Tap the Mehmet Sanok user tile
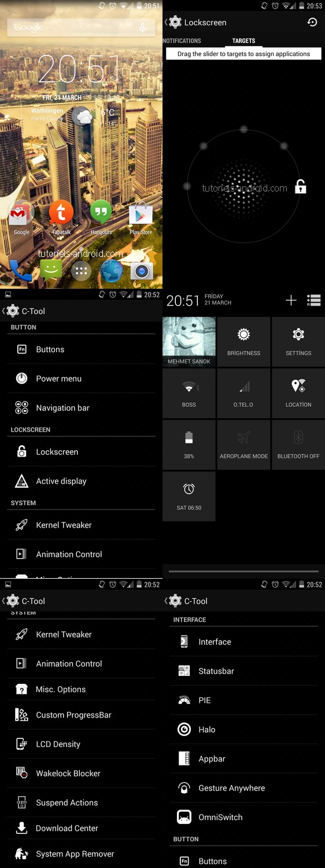This screenshot has height=868, width=325. (189, 343)
